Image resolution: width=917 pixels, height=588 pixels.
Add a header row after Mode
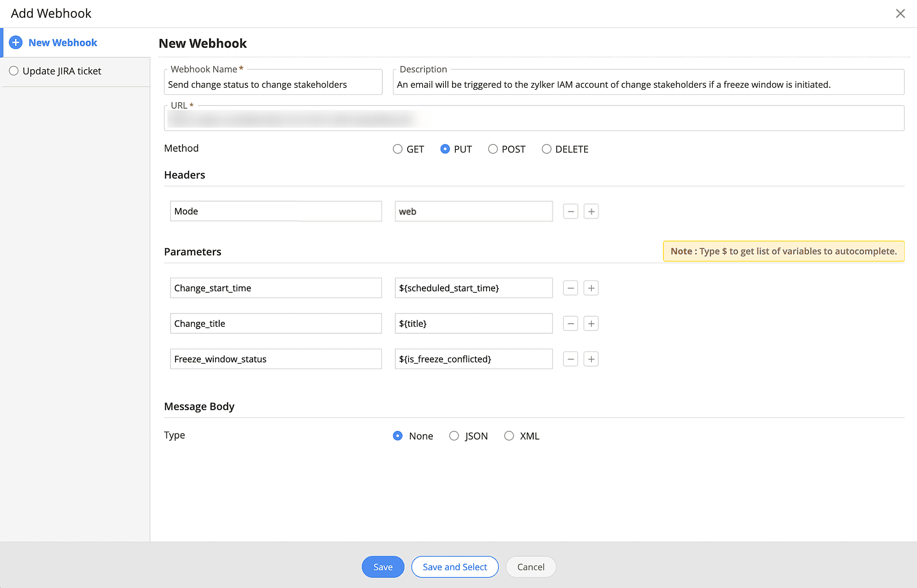[591, 211]
